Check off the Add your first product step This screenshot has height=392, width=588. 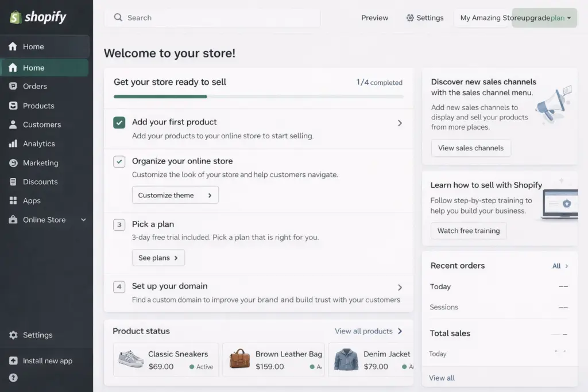[x=118, y=122]
